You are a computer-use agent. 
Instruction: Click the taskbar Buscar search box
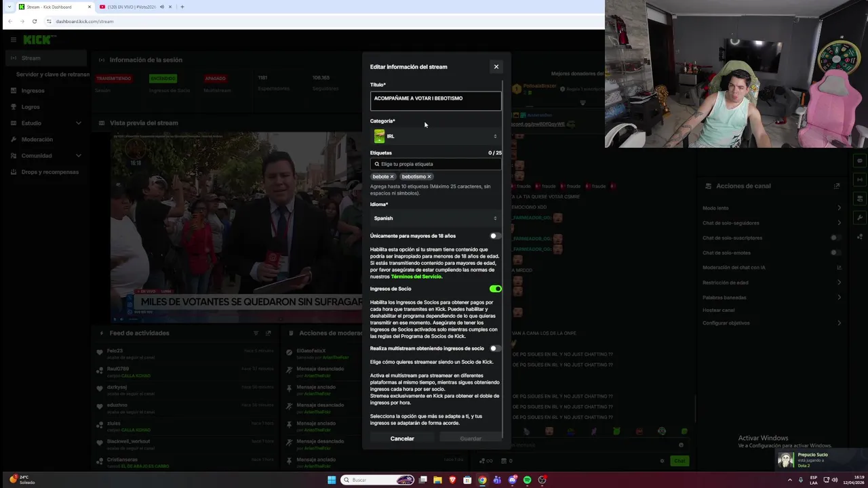pos(378,480)
